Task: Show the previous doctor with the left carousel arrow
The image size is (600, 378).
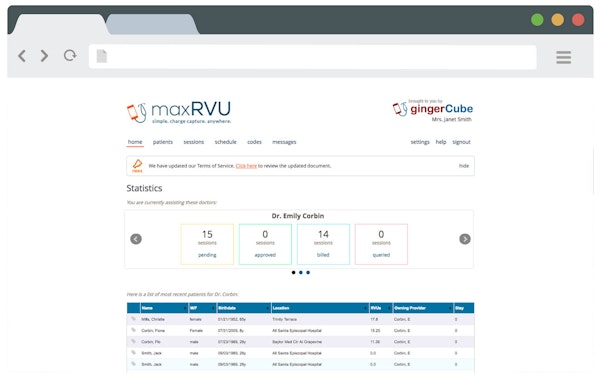Action: (x=136, y=239)
